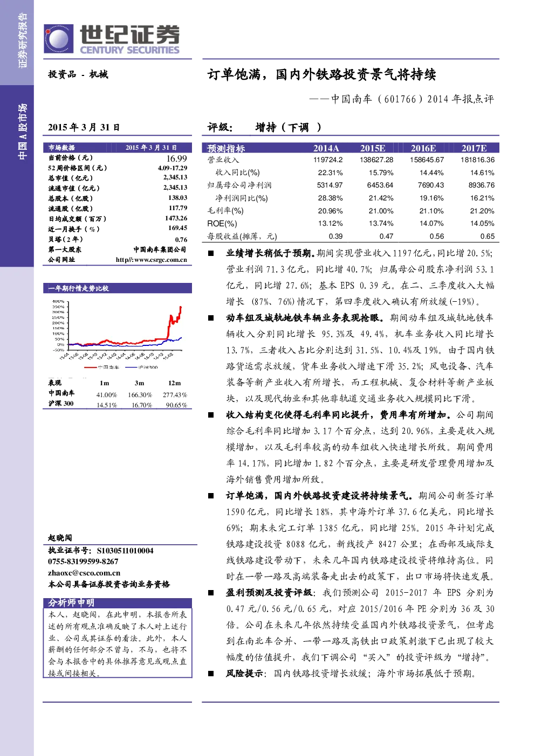This screenshot has width=535, height=756.
Task: Open the company website link www.csrgc.com.cn
Action: [x=152, y=260]
